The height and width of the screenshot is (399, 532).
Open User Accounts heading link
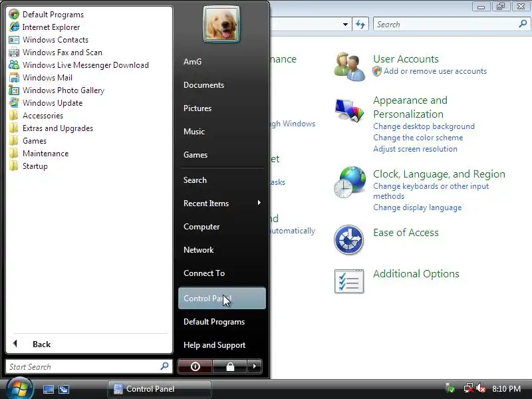pyautogui.click(x=406, y=59)
